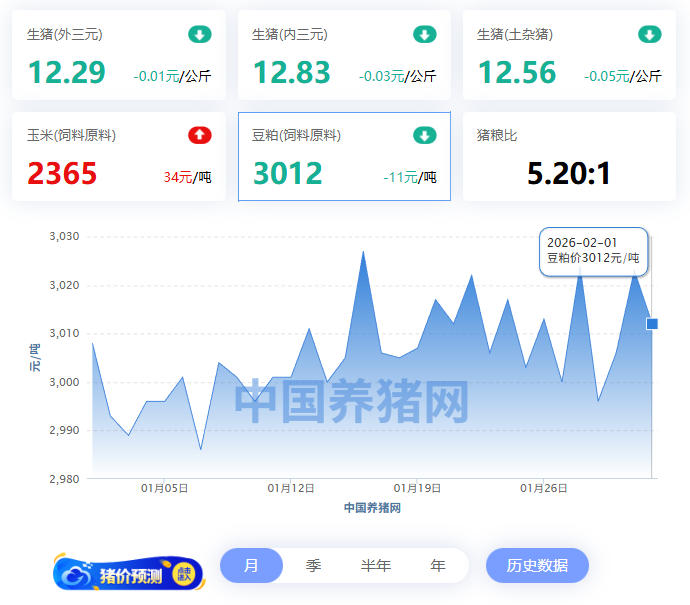Click the red up arrow icon on 玉米 card
Image resolution: width=690 pixels, height=605 pixels.
(x=200, y=135)
